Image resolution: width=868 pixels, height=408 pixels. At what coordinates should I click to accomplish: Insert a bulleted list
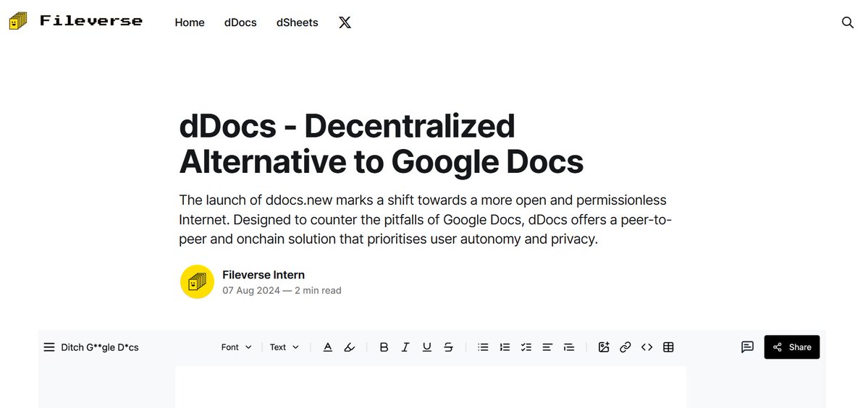tap(484, 347)
